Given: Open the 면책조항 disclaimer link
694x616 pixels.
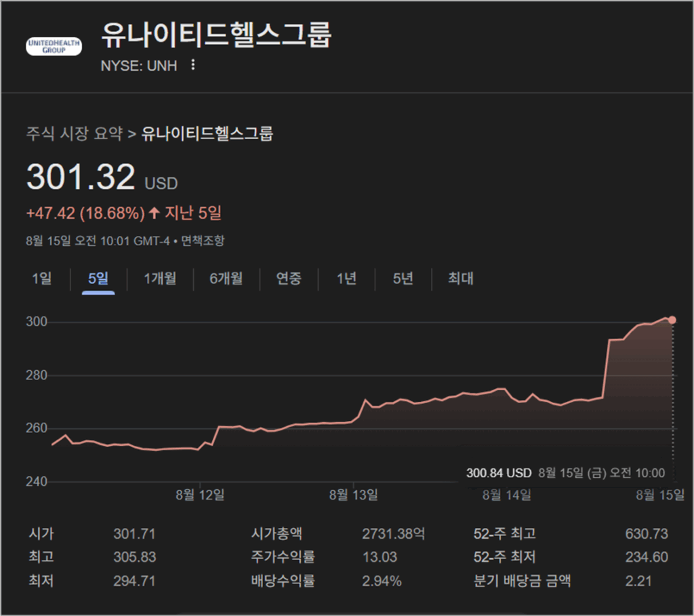Looking at the screenshot, I should coord(203,241).
